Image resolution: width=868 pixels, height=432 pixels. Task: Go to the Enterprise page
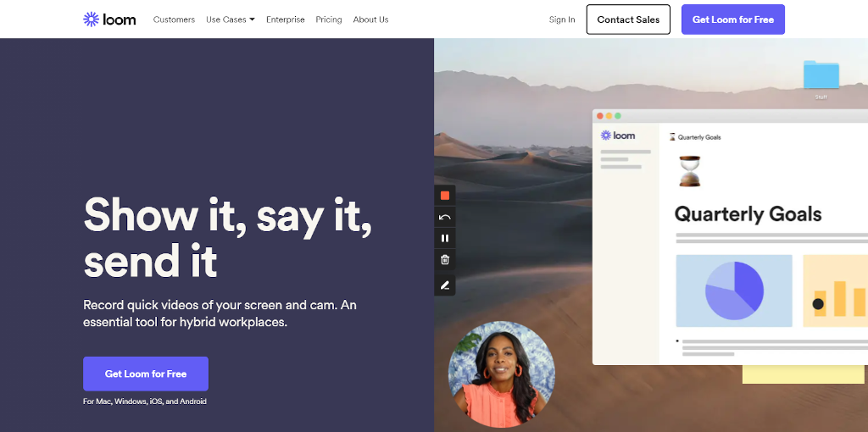tap(285, 19)
